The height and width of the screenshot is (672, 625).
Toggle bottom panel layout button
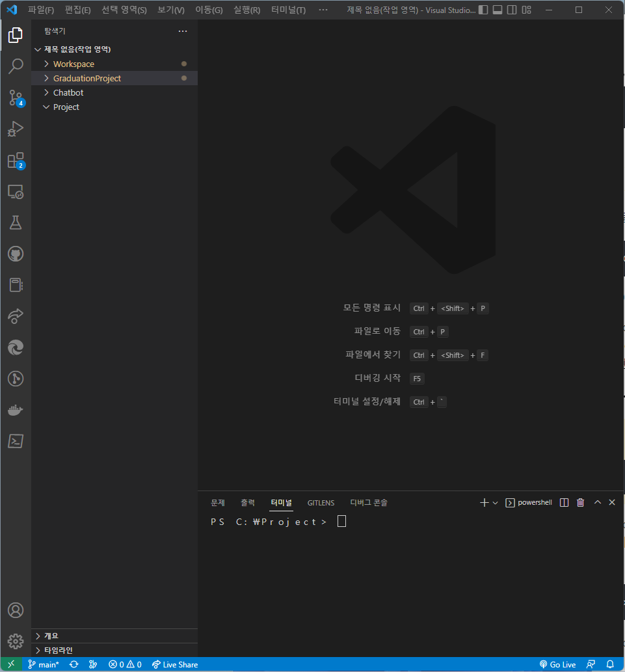click(x=498, y=10)
